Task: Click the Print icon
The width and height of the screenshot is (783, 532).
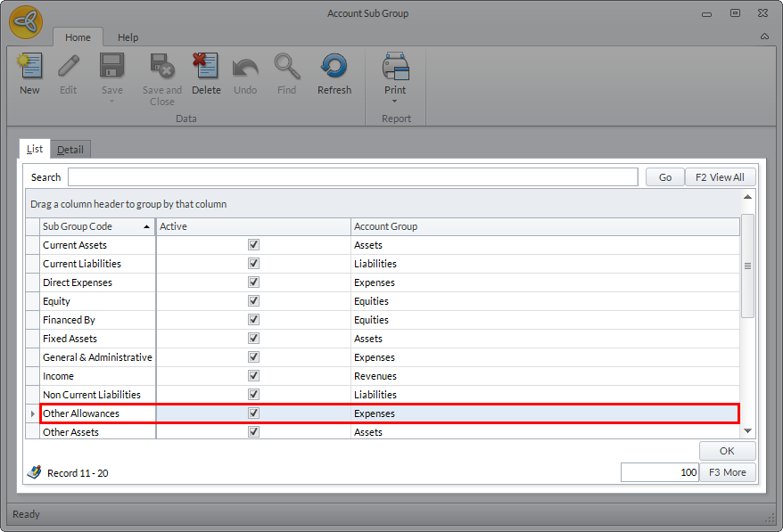Action: 395,68
